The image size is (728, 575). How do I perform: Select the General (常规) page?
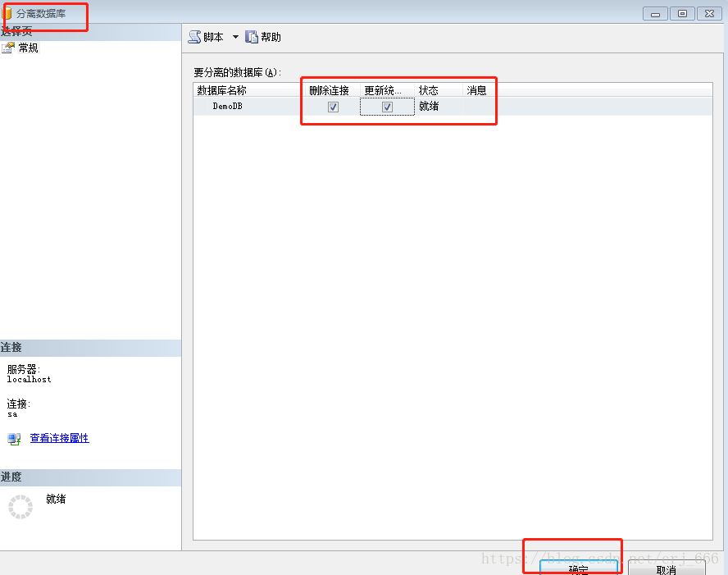(x=28, y=48)
